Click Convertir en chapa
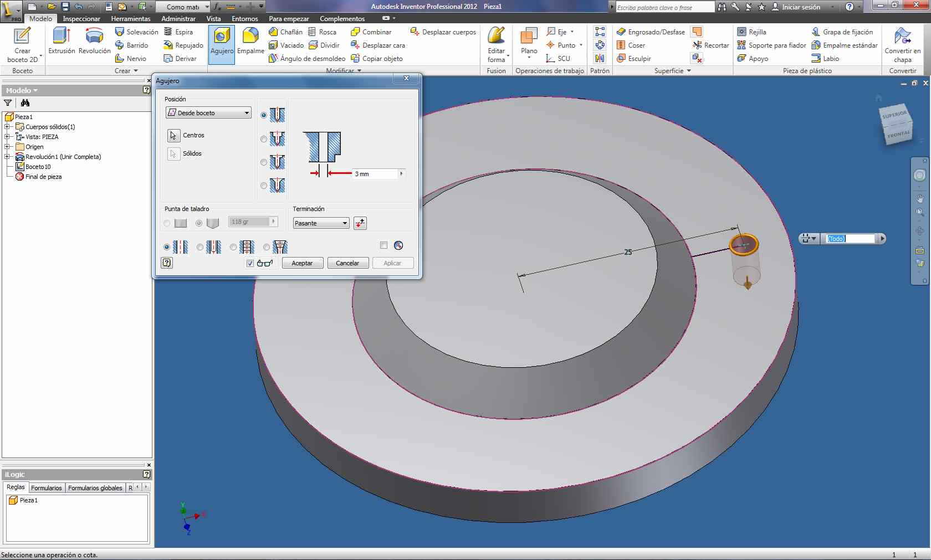This screenshot has height=560, width=931. 902,44
